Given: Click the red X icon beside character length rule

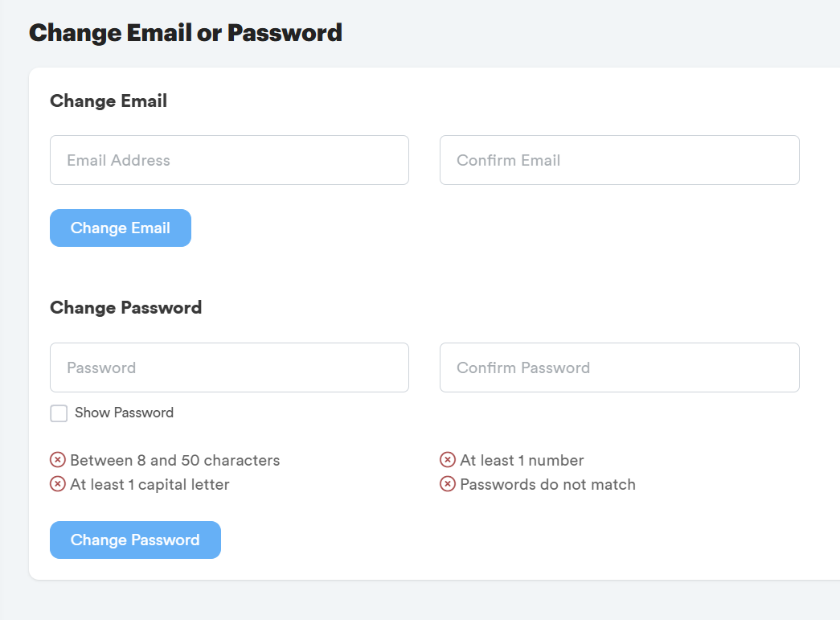Looking at the screenshot, I should (x=58, y=460).
